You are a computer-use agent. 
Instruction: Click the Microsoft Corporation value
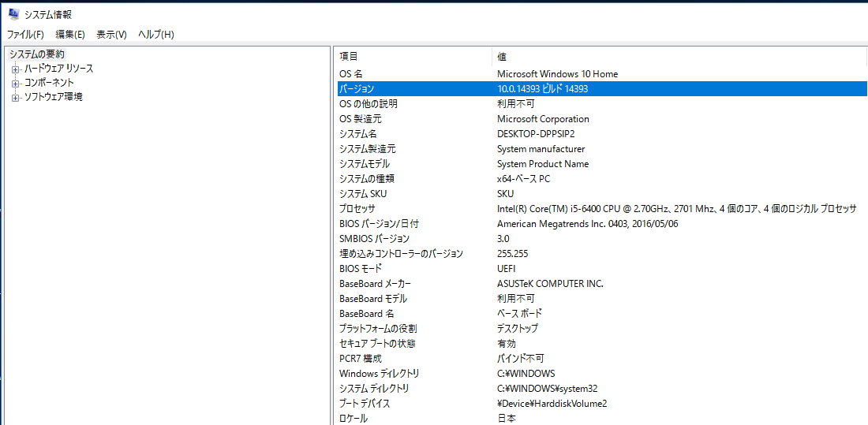pos(543,119)
